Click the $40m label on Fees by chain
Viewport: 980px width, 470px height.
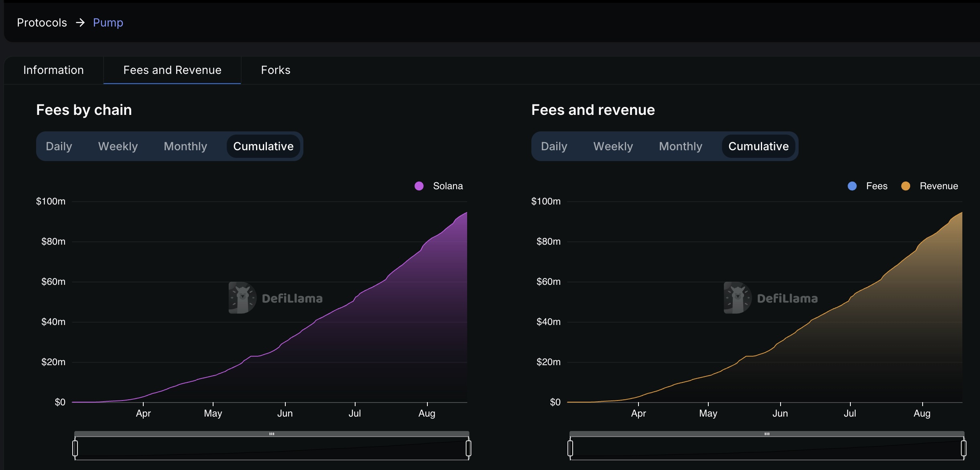tap(53, 322)
